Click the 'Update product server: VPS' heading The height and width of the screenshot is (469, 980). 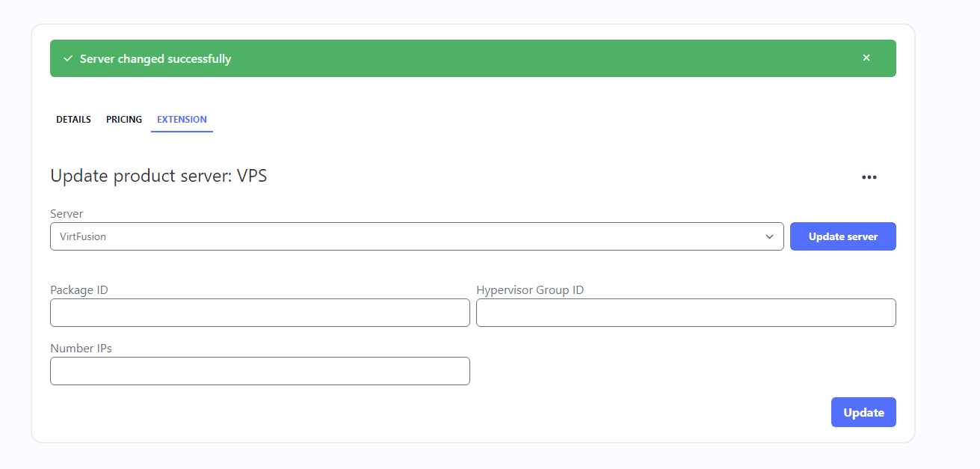(158, 176)
